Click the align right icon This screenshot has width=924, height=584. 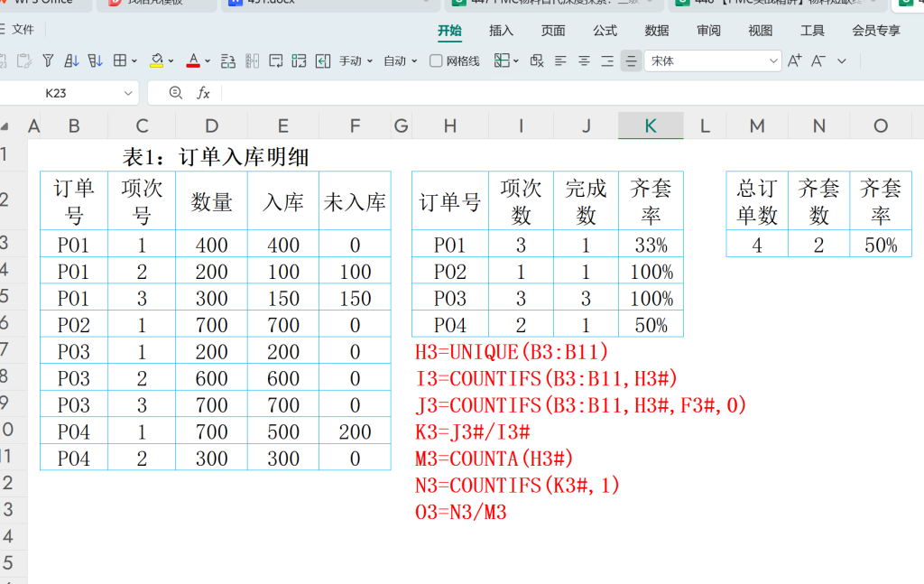(607, 60)
